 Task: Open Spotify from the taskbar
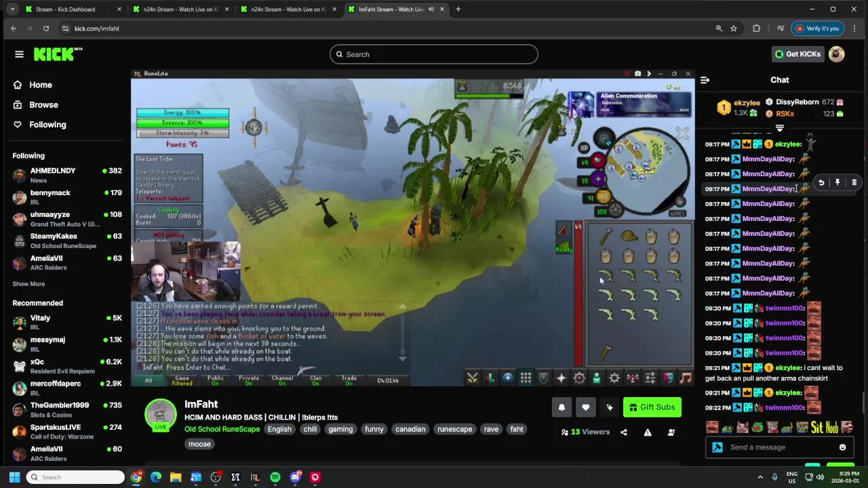[275, 477]
